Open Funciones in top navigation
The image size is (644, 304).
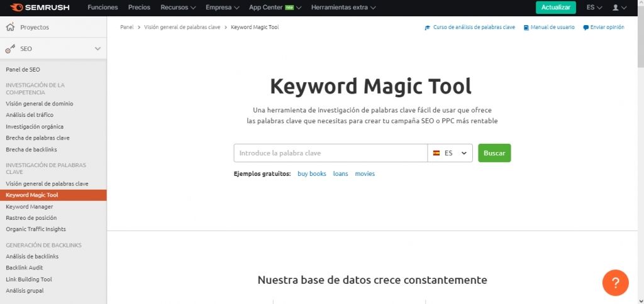point(103,8)
